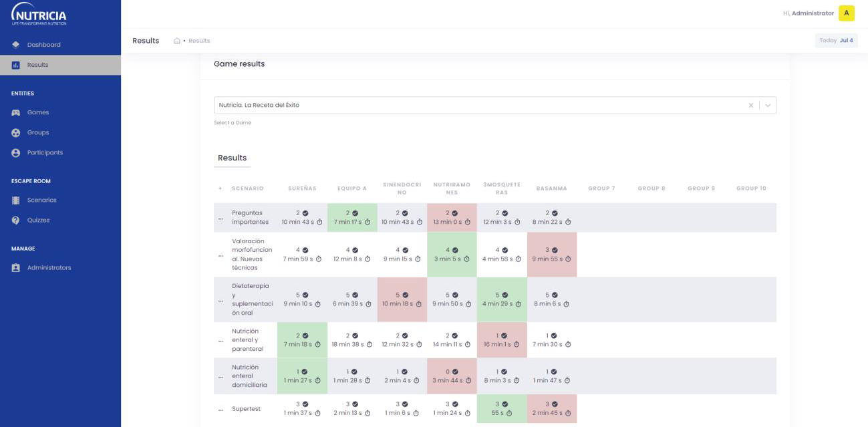Viewport: 868px width, 427px height.
Task: Click the GROUP 8 column header
Action: click(x=652, y=188)
